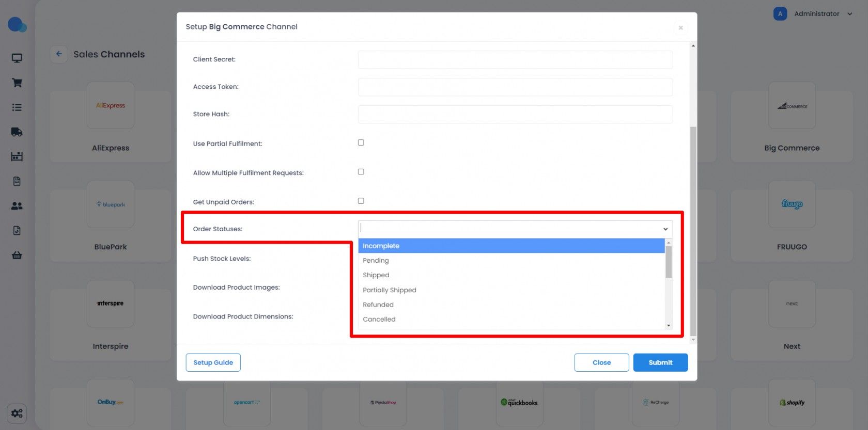Select the OnBuy channel logo

tap(111, 402)
